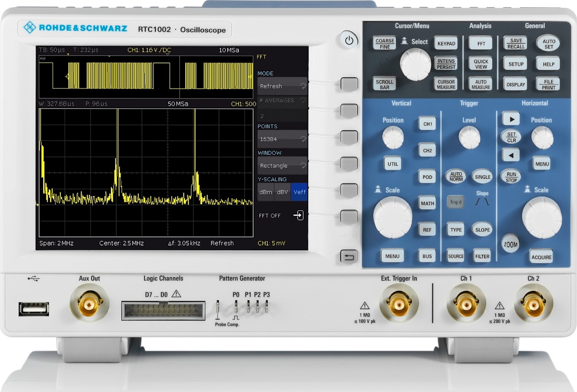Click the softkey beside Window Rectangle

[349, 164]
